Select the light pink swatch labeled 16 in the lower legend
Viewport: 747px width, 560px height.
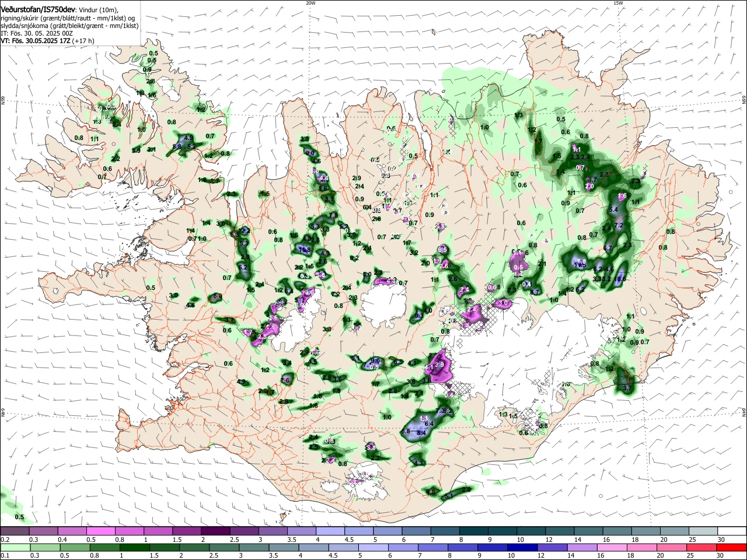pyautogui.click(x=612, y=547)
